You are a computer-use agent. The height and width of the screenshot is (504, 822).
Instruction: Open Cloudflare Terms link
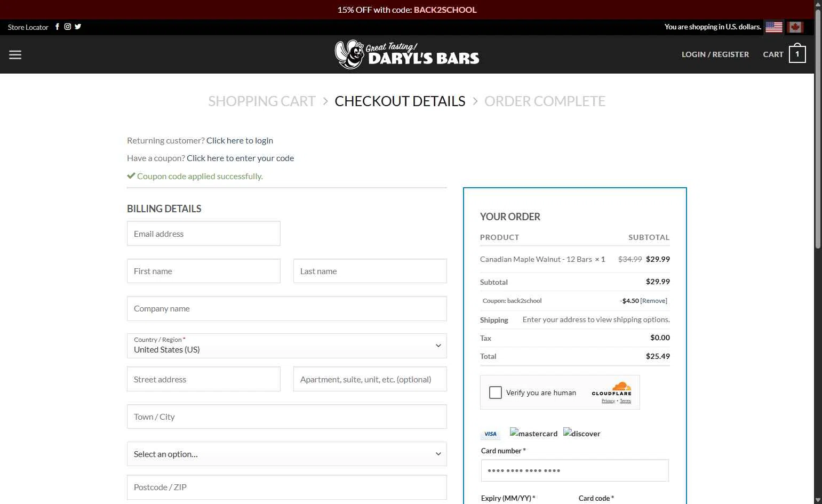[x=625, y=401]
